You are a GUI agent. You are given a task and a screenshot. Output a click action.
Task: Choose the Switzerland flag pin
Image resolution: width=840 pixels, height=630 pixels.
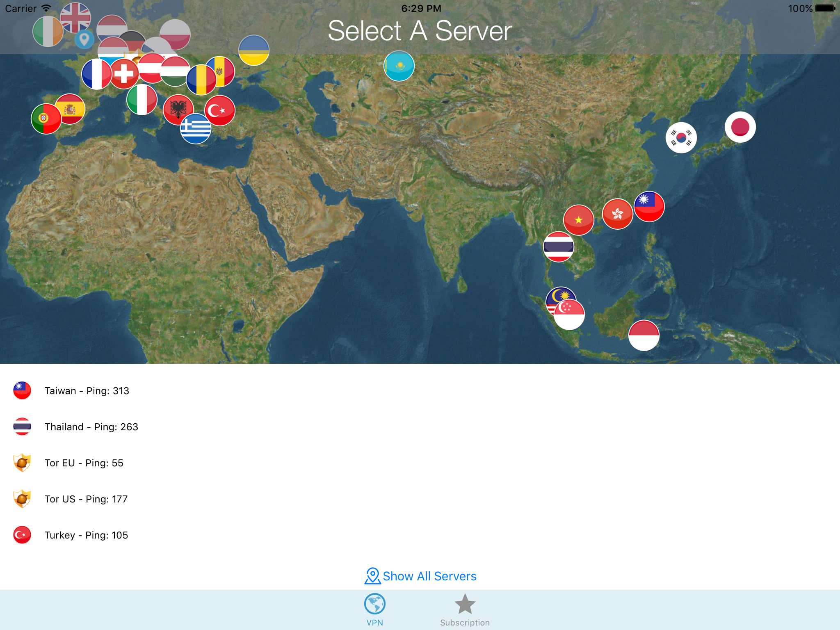tap(124, 74)
